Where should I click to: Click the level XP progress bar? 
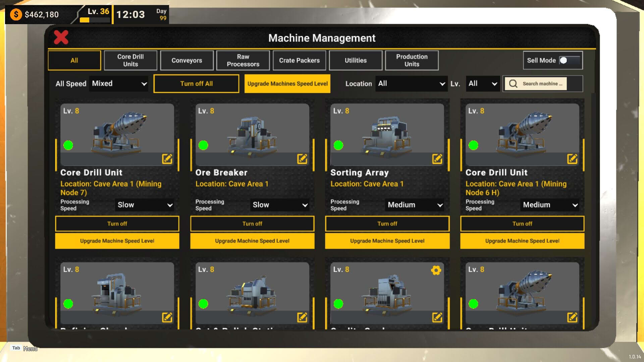[x=95, y=20]
